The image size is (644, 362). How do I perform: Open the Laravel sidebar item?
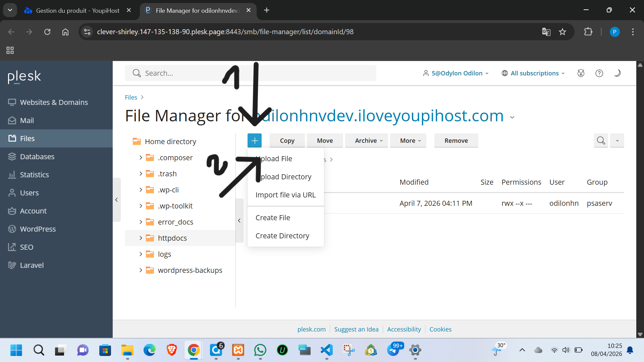(x=32, y=265)
